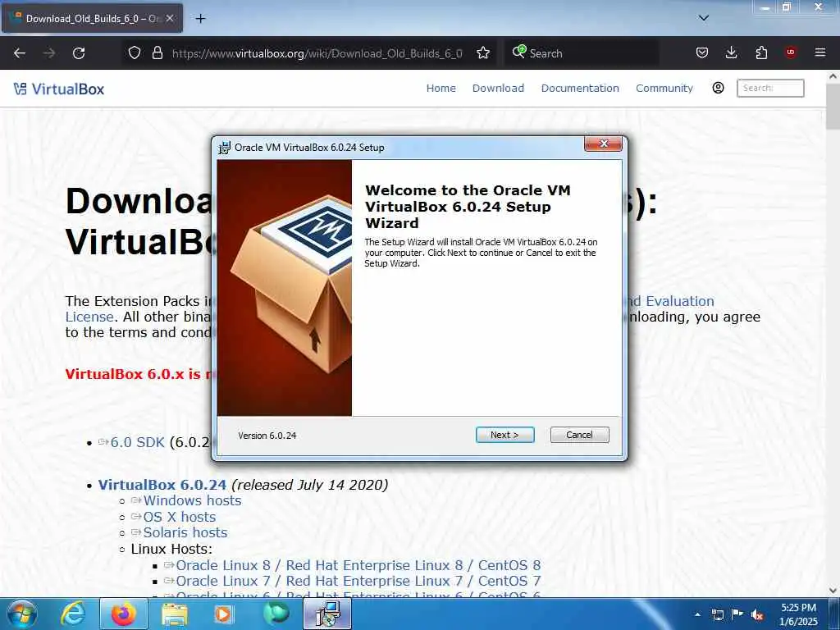Viewport: 840px width, 630px height.
Task: Click the page scrollbar up arrow
Action: coord(833,76)
